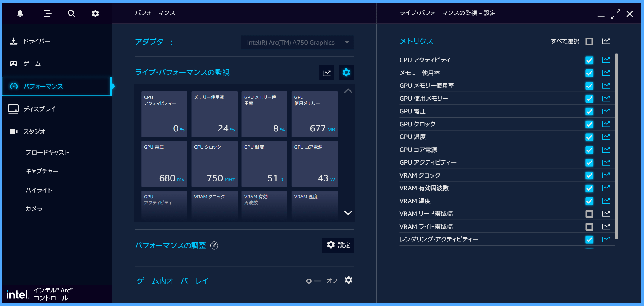Uncheck VRAM 温度 metric
The image size is (644, 306).
coord(589,201)
